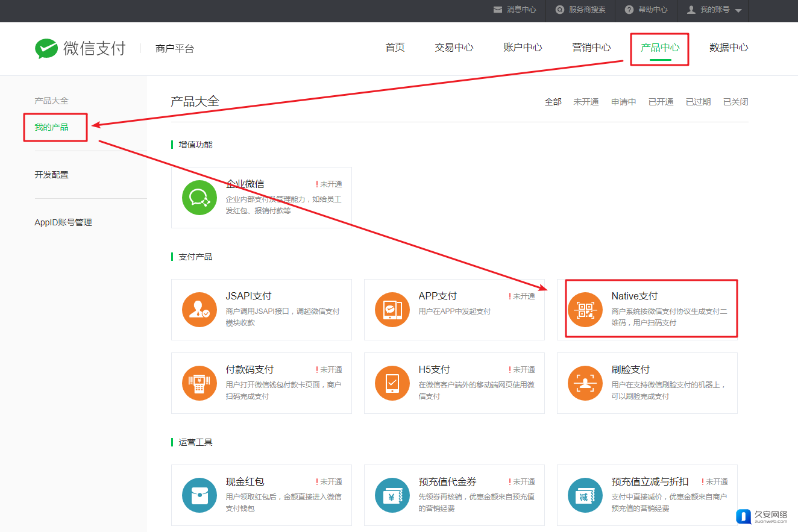Click the green 企业微信 chat icon
Viewport: 798px width, 532px height.
coord(199,198)
